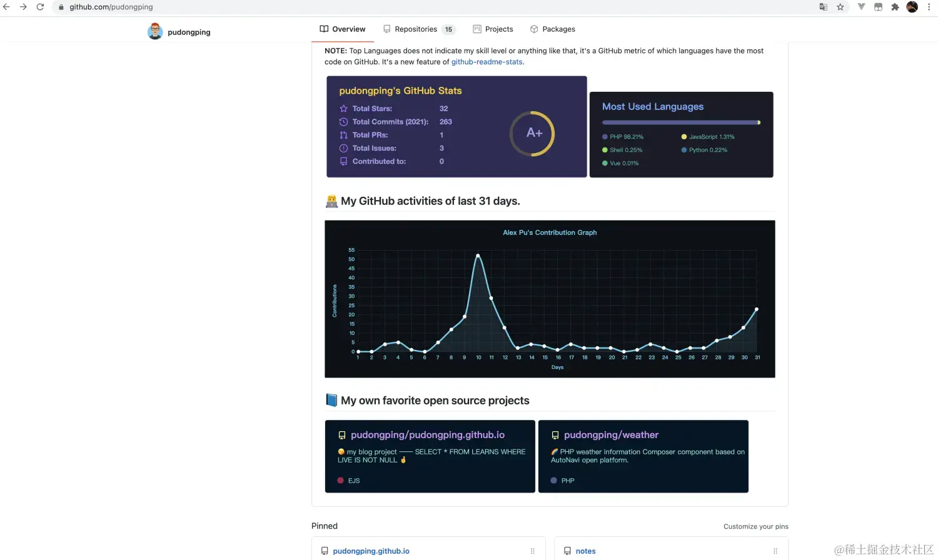Click the Packages tab cube icon
Viewport: 938px width, 560px height.
coord(534,29)
